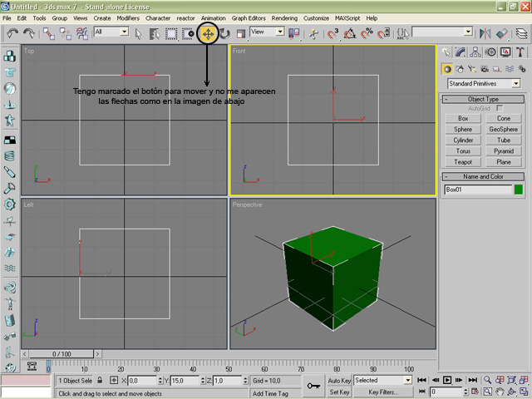Open the File menu
The image size is (532, 399).
(7, 18)
